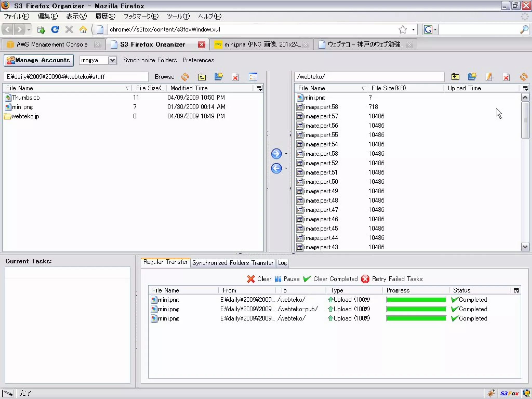The image size is (532, 399).
Task: Click Browse for local folder
Action: (164, 77)
